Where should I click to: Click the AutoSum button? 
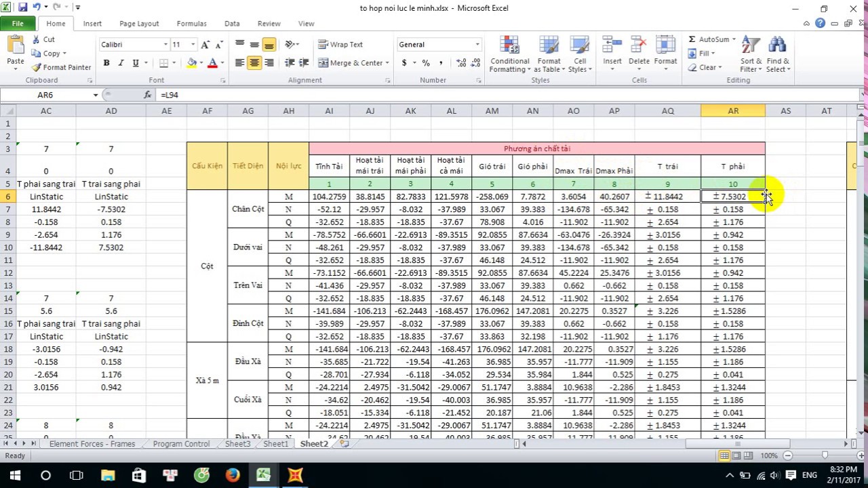[x=709, y=39]
